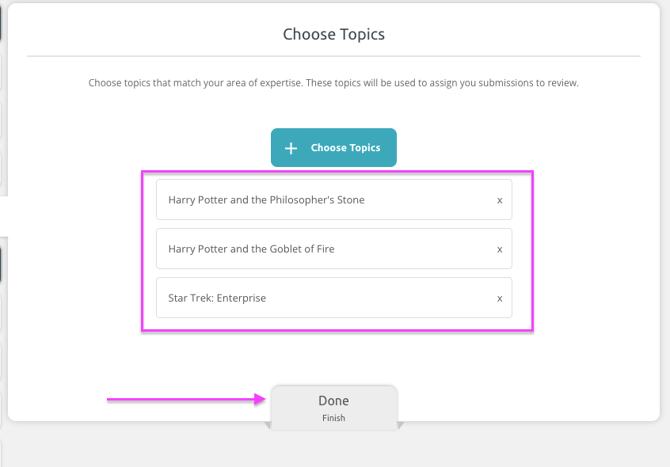
Task: Click the pink arrow pointing to Done
Action: 186,400
